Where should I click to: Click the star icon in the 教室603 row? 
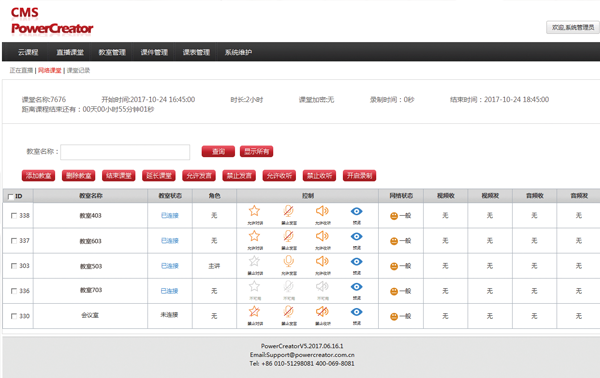(254, 236)
